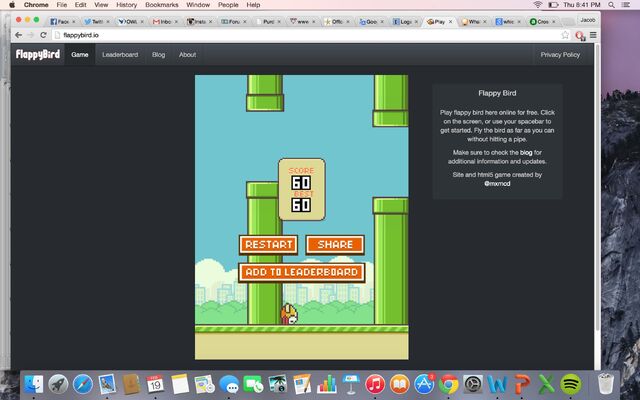Open the Mail stamp icon in dock
The width and height of the screenshot is (640, 400).
tap(107, 384)
